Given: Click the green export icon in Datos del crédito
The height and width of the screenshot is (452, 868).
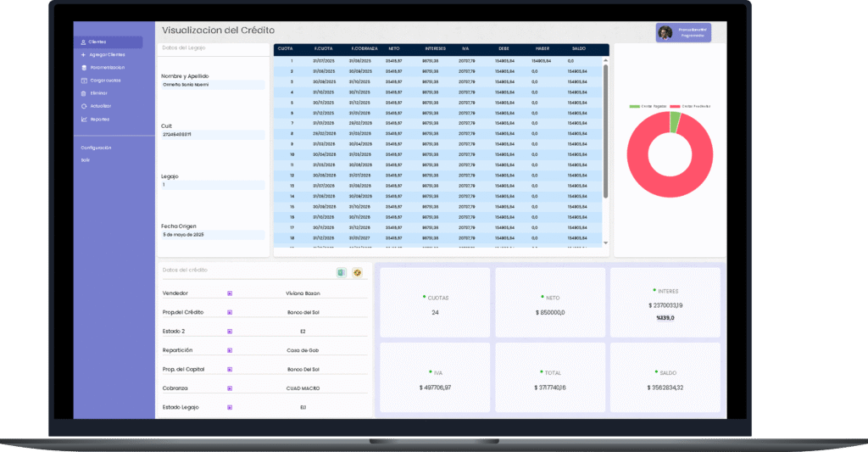Looking at the screenshot, I should tap(341, 272).
